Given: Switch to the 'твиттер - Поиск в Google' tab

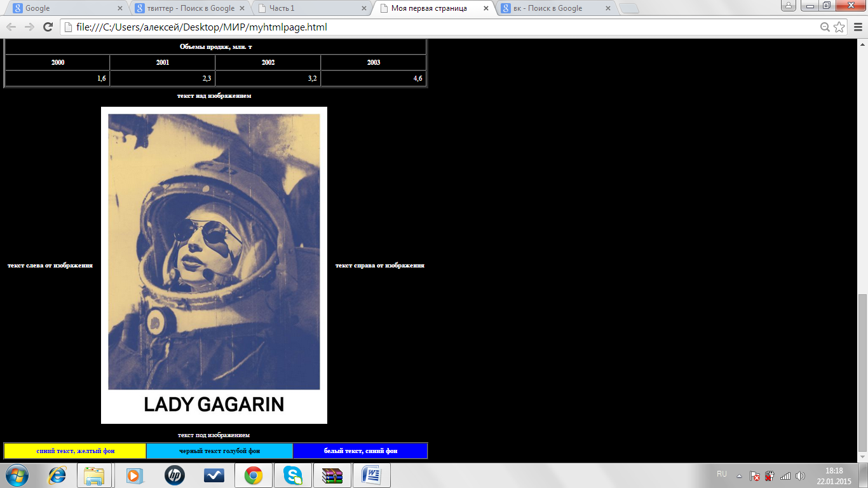Looking at the screenshot, I should pos(190,8).
